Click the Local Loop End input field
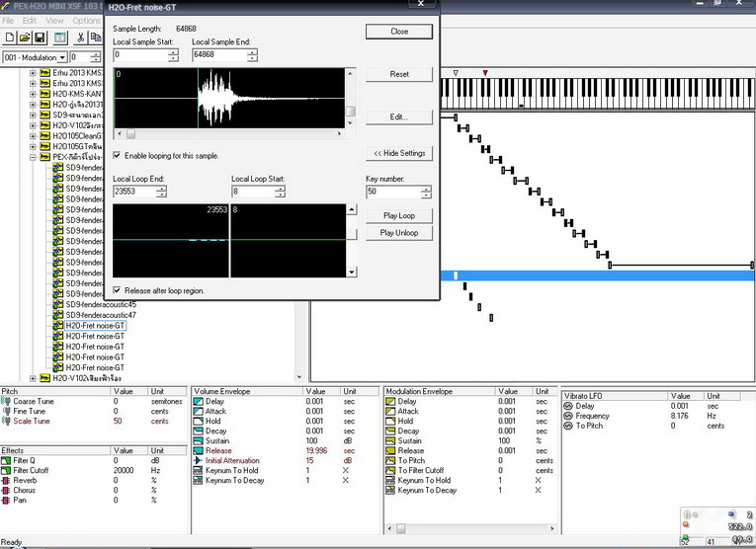Image resolution: width=756 pixels, height=549 pixels. [132, 191]
